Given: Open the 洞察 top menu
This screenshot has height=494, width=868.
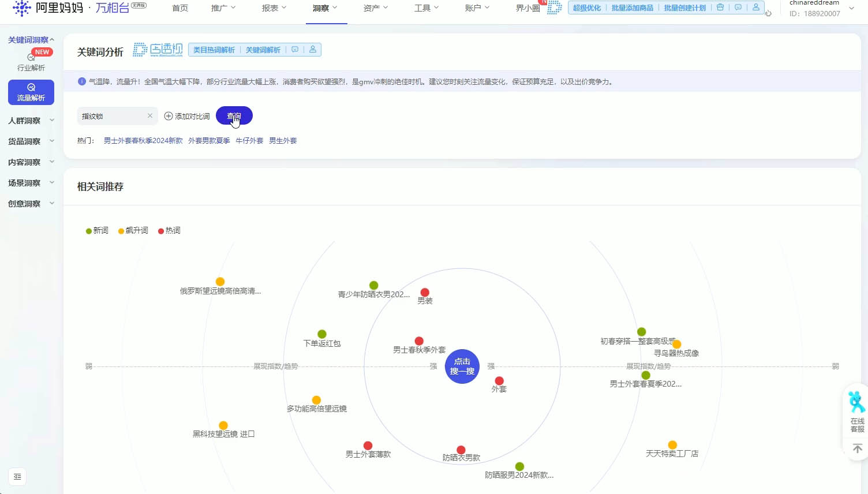Looking at the screenshot, I should (x=325, y=8).
